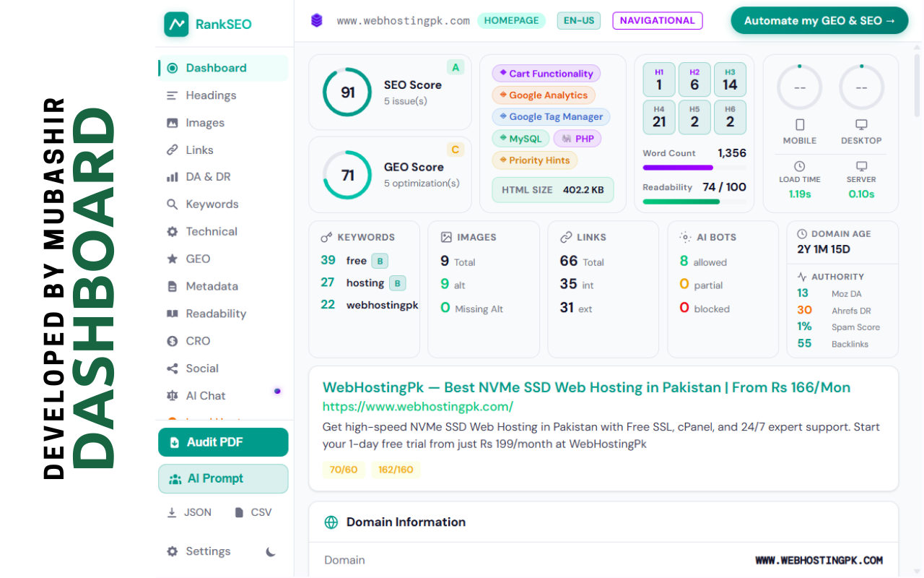Click the H1 count tile
Screen dimensions: 924x578
click(x=659, y=79)
